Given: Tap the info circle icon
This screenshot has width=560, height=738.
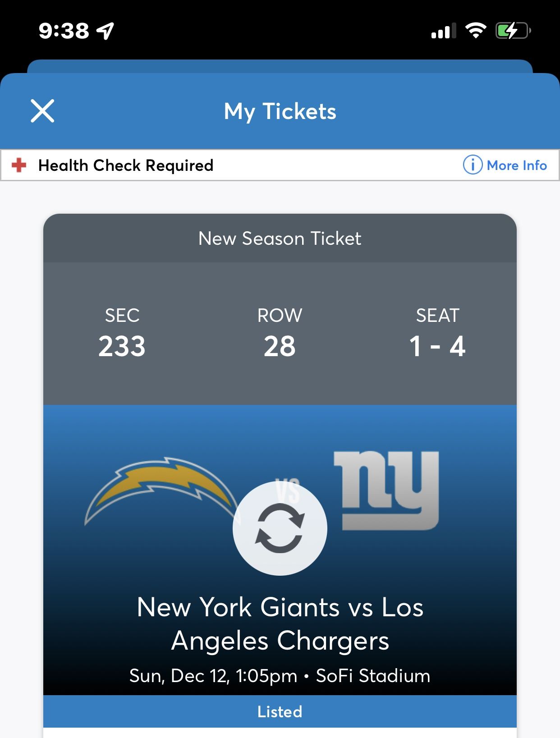Looking at the screenshot, I should tap(473, 165).
